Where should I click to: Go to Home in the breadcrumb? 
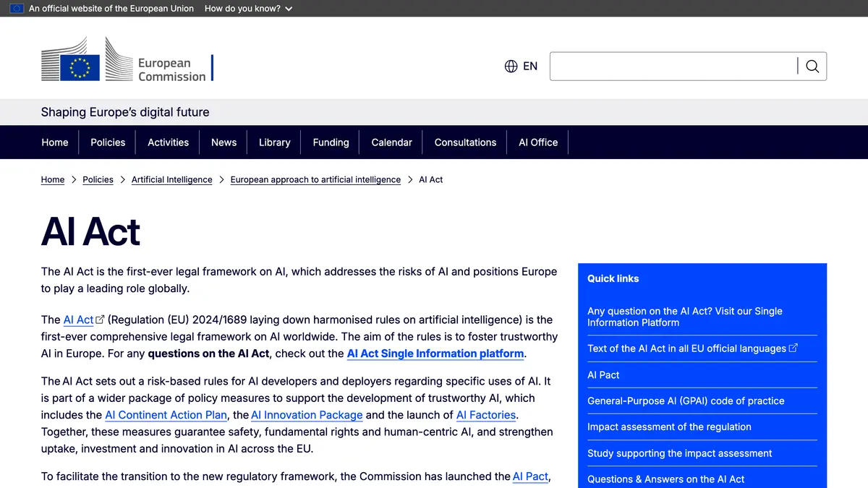coord(53,179)
